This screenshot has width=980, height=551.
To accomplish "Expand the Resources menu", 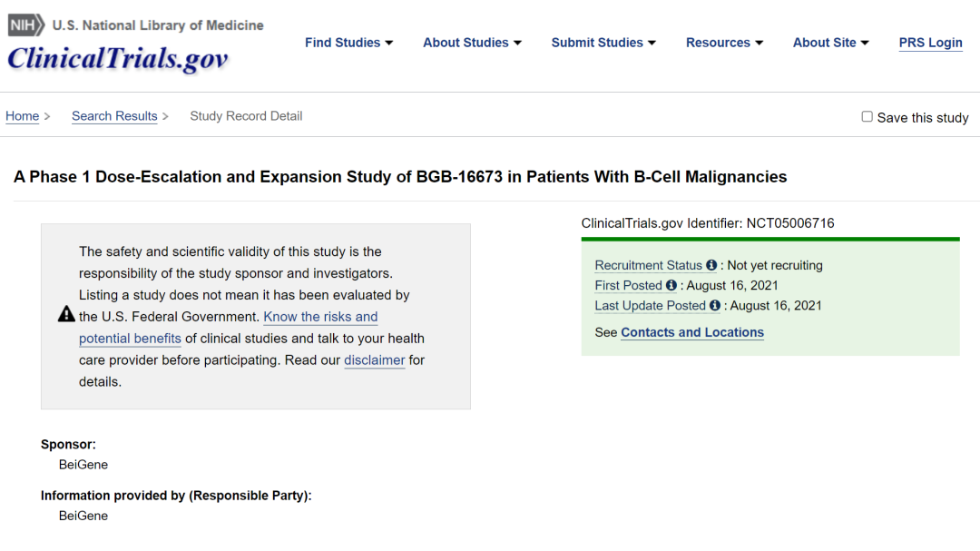I will pos(724,43).
